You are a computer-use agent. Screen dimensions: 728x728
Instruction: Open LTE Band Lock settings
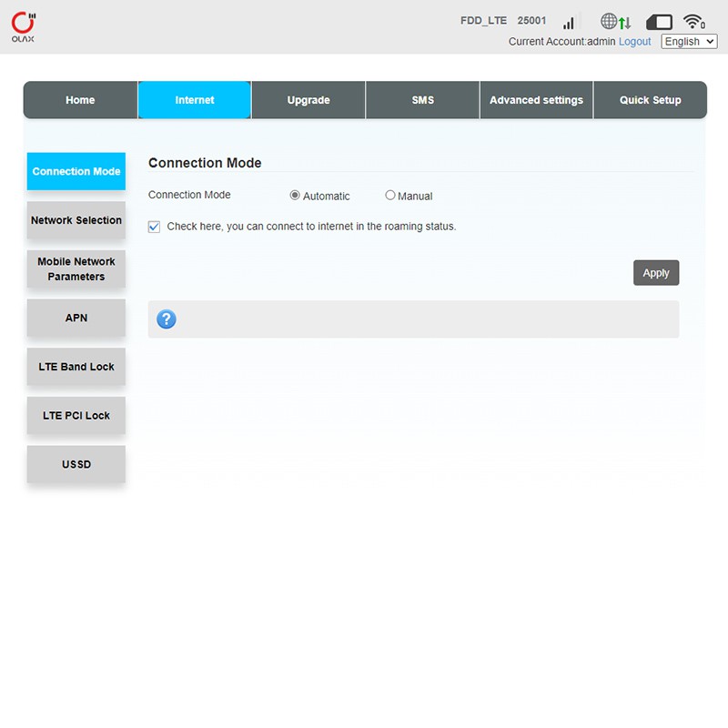(76, 367)
